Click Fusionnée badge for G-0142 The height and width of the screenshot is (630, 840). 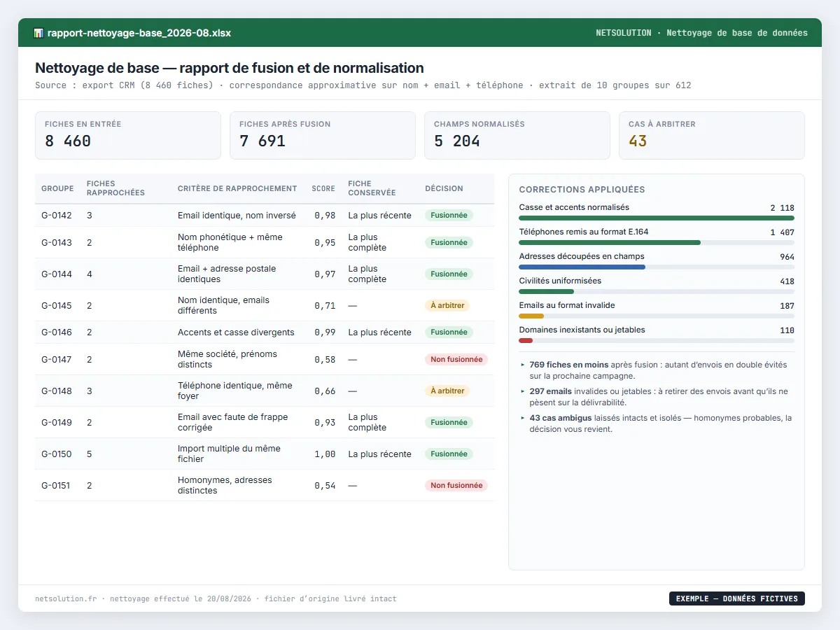coord(449,215)
